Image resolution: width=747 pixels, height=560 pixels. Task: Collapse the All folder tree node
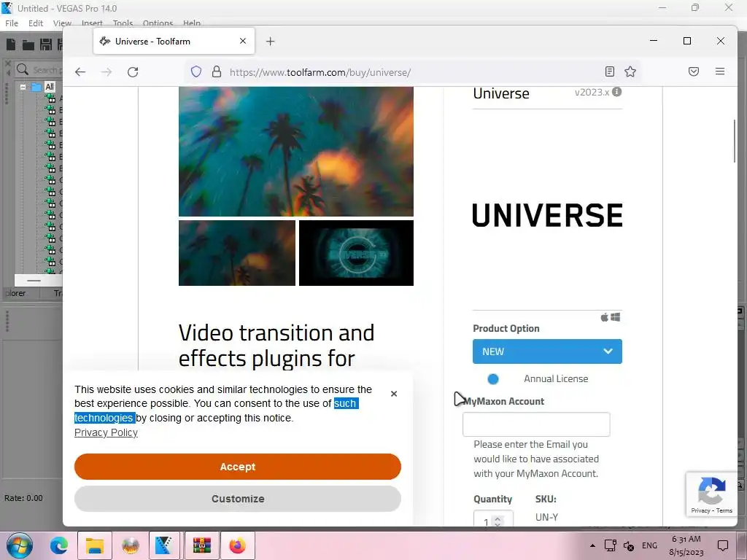(23, 87)
